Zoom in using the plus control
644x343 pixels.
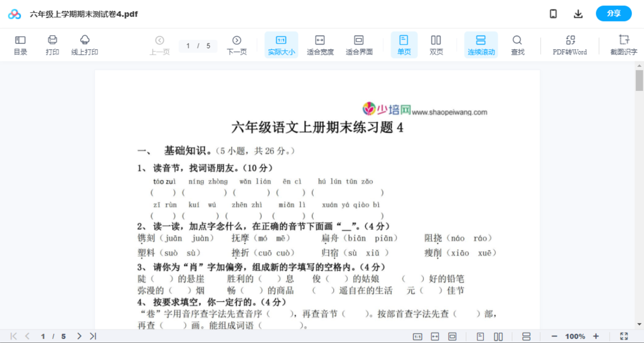pos(596,336)
